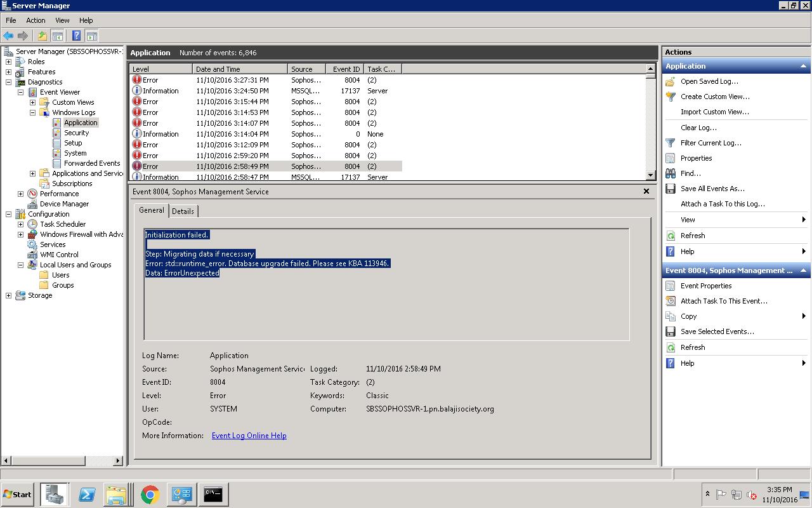Select the Information event at 3:14:04 PM
This screenshot has height=508, width=812.
coord(265,134)
